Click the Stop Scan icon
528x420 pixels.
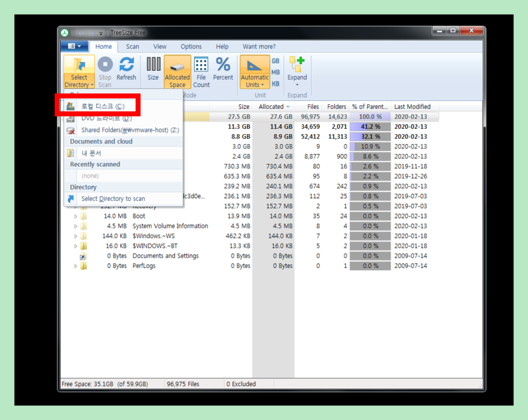(x=105, y=65)
